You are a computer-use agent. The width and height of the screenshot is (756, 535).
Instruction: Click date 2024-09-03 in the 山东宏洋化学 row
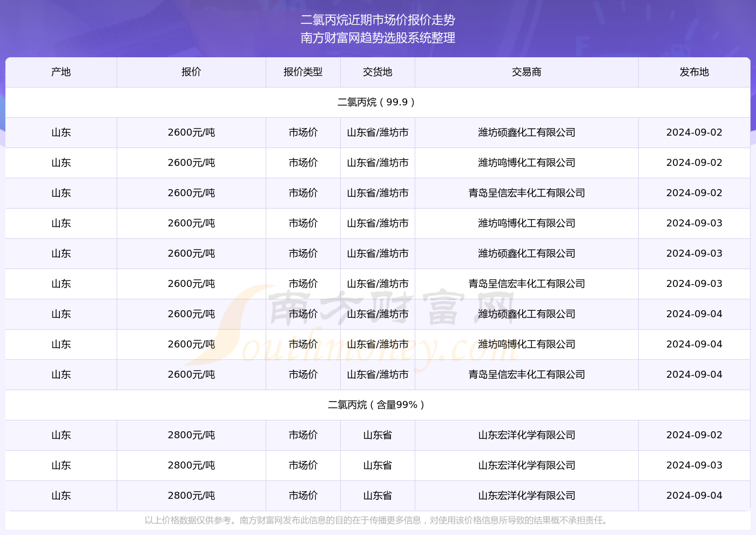click(694, 465)
